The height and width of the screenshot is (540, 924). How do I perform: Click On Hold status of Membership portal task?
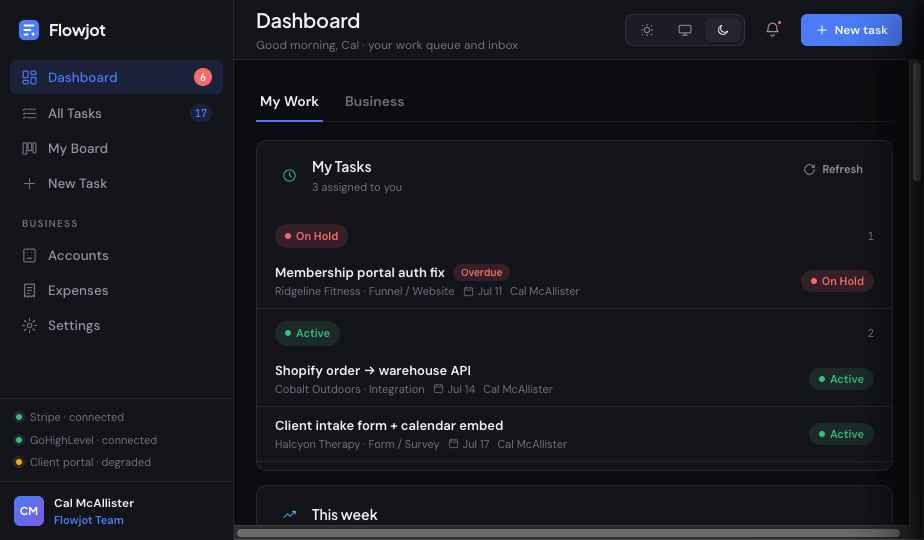[x=837, y=281]
